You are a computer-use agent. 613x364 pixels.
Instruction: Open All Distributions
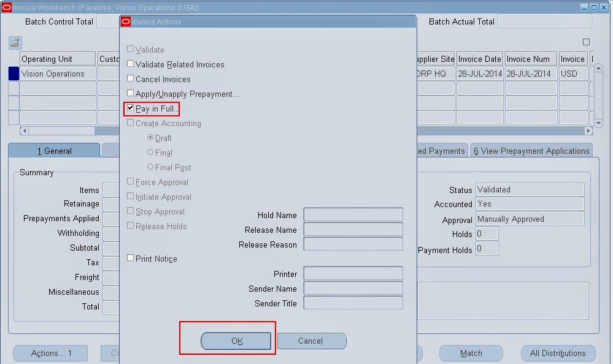[558, 353]
